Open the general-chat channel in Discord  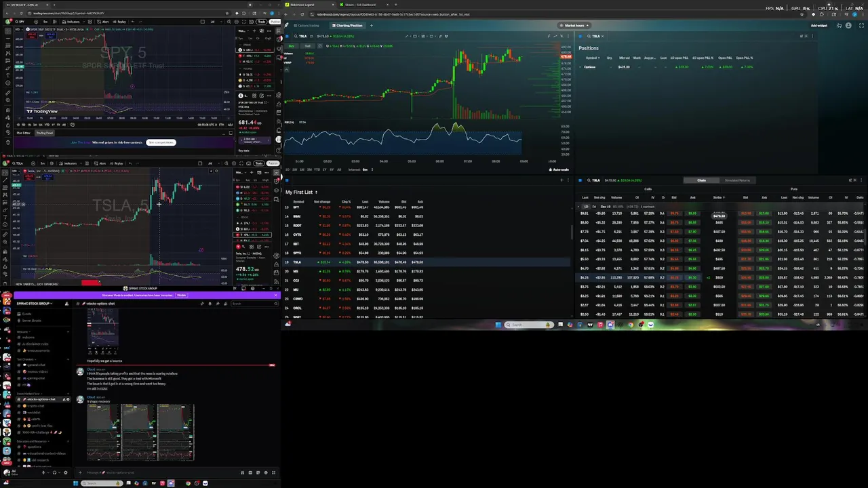(37, 365)
